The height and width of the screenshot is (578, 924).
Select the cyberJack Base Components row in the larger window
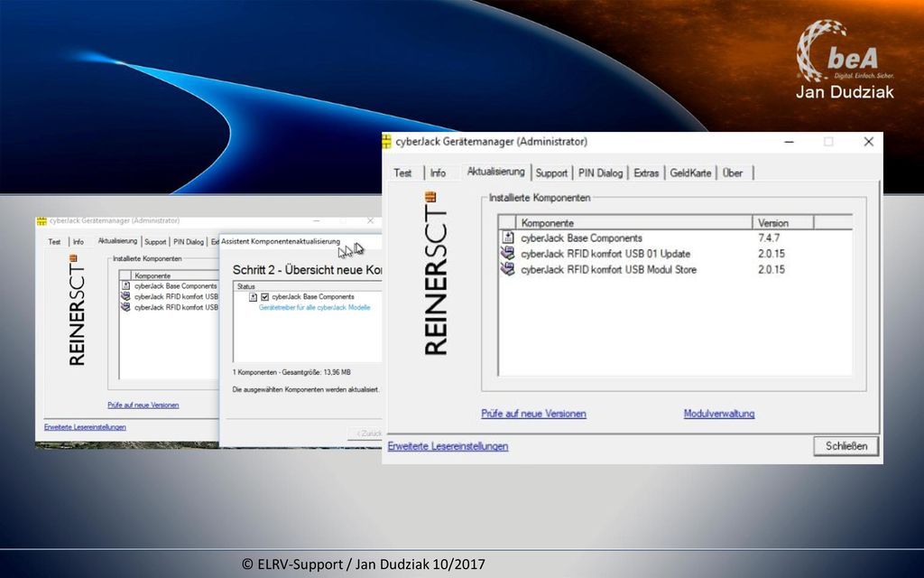pyautogui.click(x=675, y=238)
